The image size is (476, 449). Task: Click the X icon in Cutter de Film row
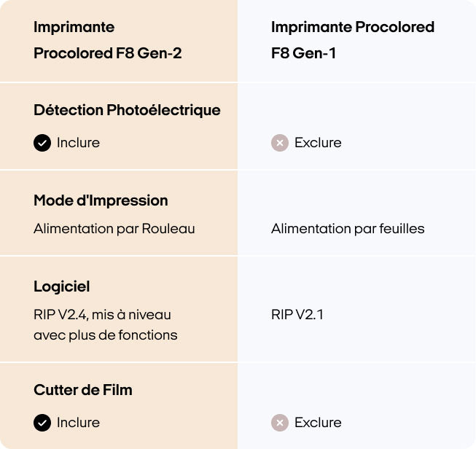click(x=280, y=423)
